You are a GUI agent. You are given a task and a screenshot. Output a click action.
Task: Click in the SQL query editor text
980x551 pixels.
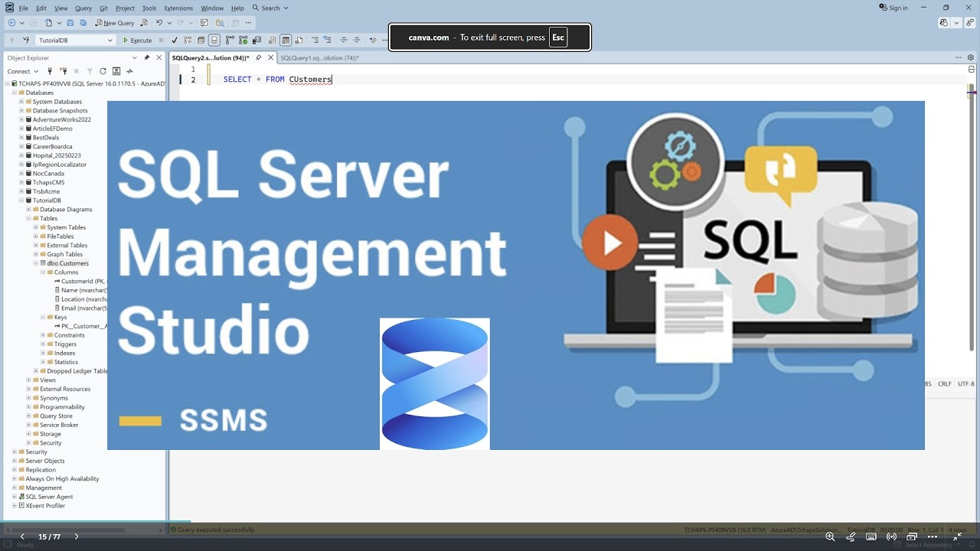tap(278, 80)
